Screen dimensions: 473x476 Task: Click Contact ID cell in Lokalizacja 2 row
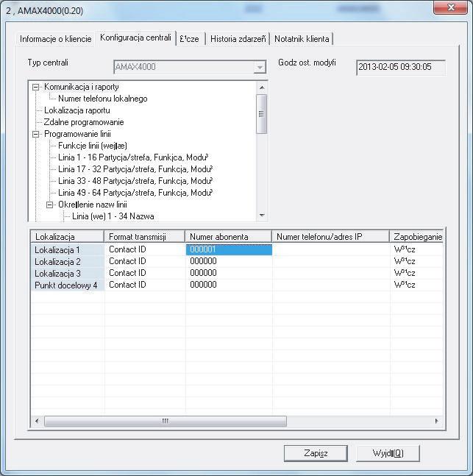(x=145, y=261)
